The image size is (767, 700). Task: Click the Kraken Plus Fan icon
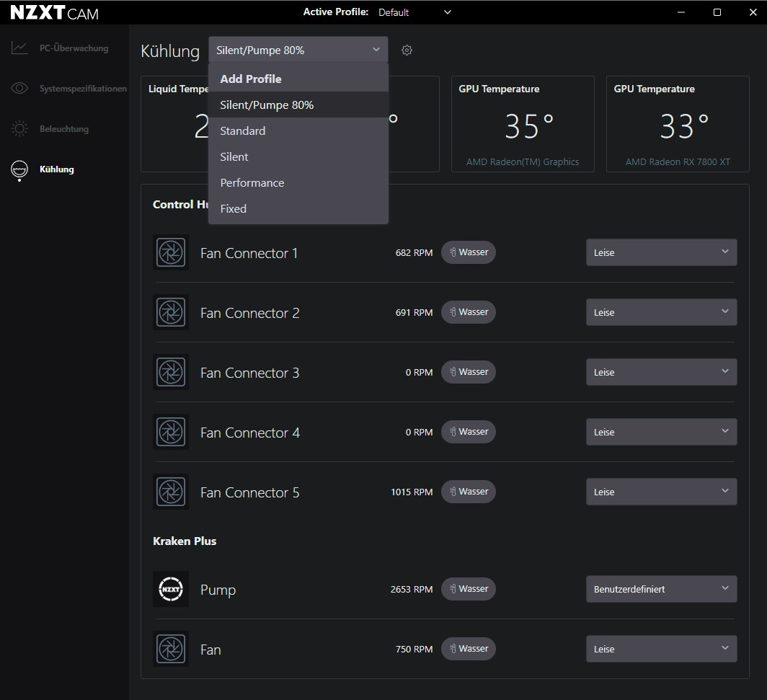tap(171, 649)
